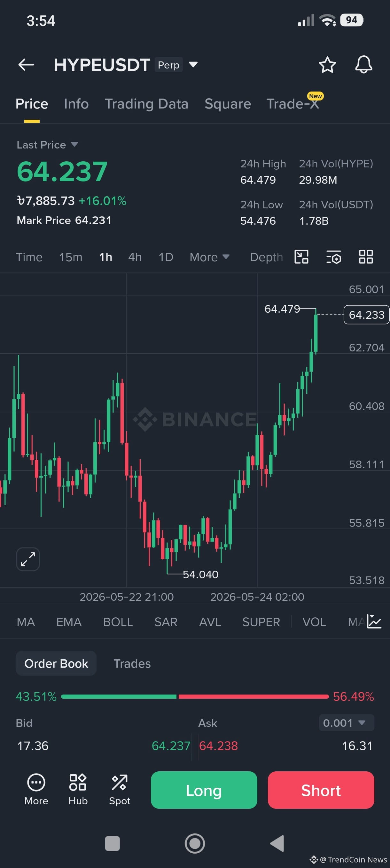Change order book precision 0.001 dropdown
The image size is (390, 868).
click(346, 723)
